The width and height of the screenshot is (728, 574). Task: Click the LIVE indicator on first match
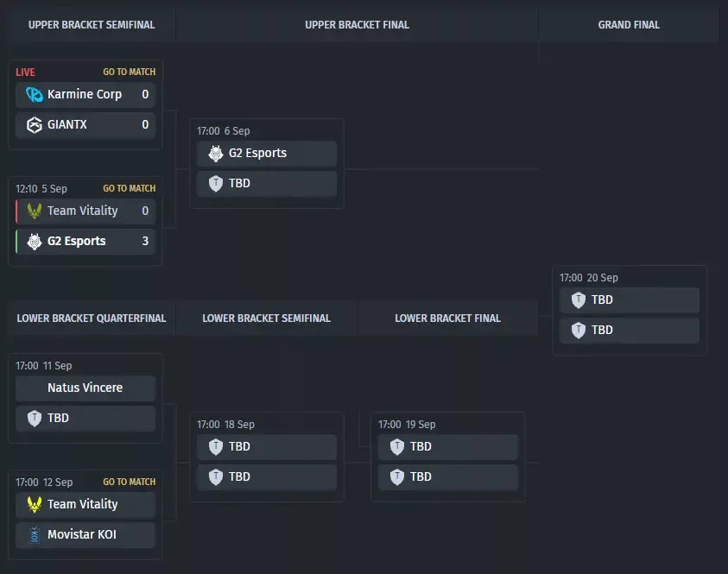click(26, 73)
